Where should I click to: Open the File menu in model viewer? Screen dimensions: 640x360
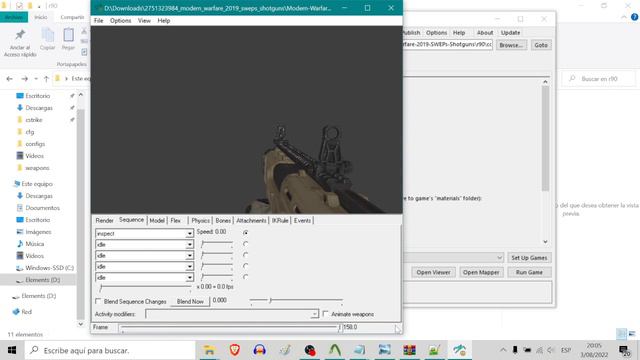[98, 20]
